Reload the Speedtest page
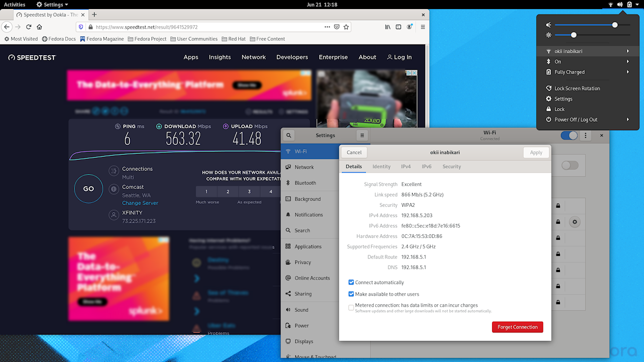644x362 pixels. [28, 27]
